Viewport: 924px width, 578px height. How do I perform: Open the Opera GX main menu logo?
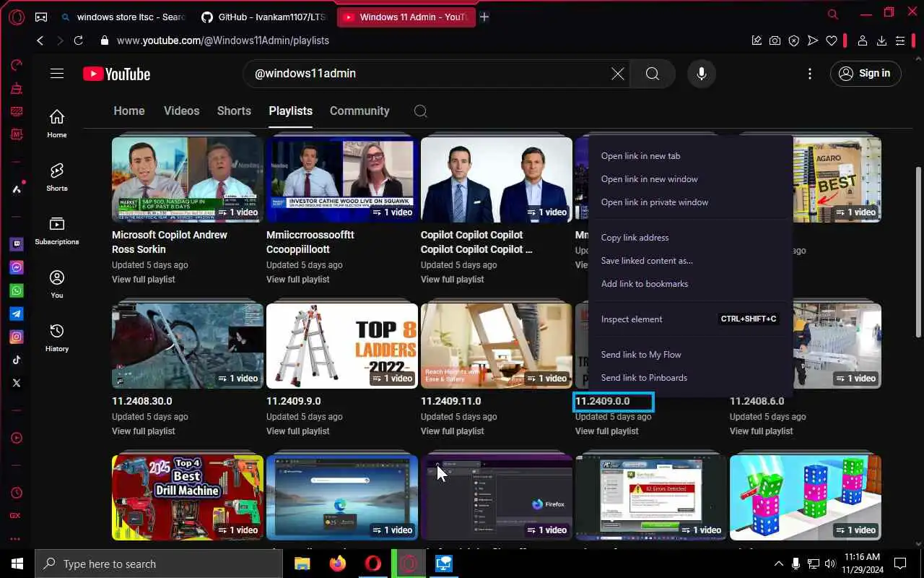click(16, 17)
